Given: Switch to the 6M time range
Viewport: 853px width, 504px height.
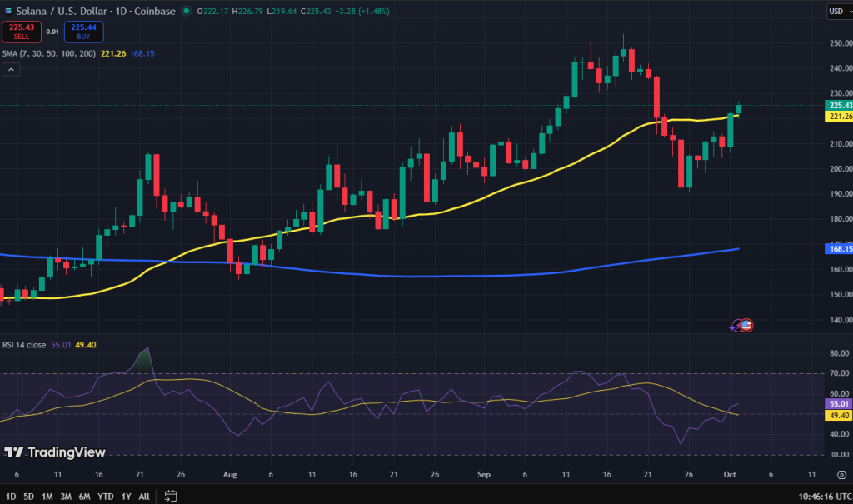Looking at the screenshot, I should (84, 496).
